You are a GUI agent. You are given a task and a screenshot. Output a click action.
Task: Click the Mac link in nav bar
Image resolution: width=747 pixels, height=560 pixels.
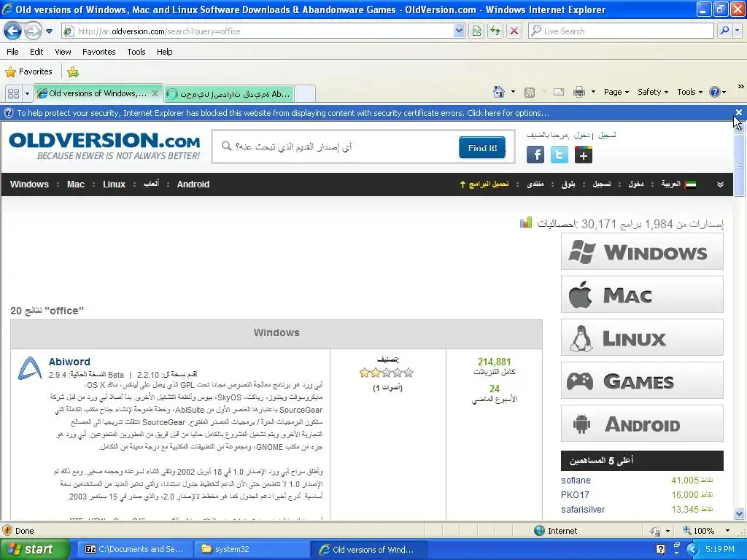[x=76, y=184]
